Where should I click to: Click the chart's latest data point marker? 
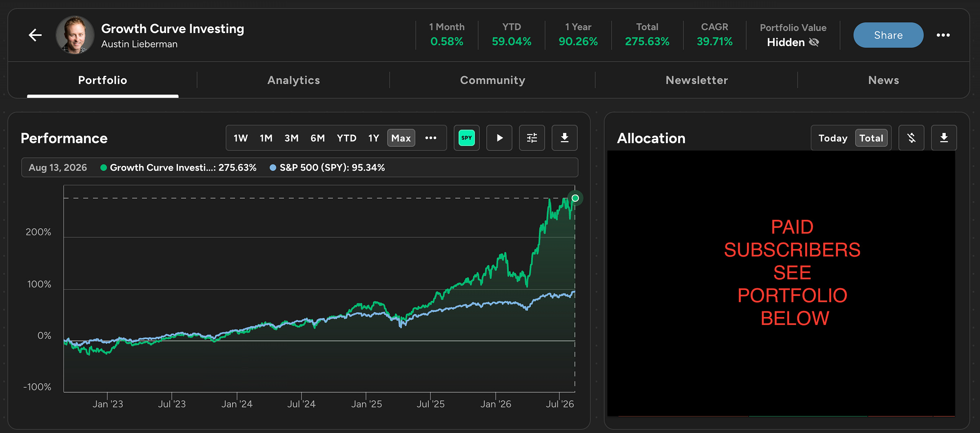coord(575,198)
